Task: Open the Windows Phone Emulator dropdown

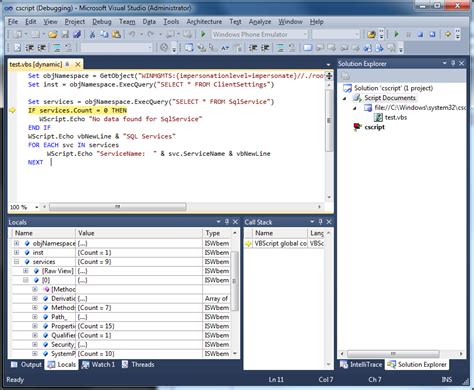Action: tap(305, 34)
